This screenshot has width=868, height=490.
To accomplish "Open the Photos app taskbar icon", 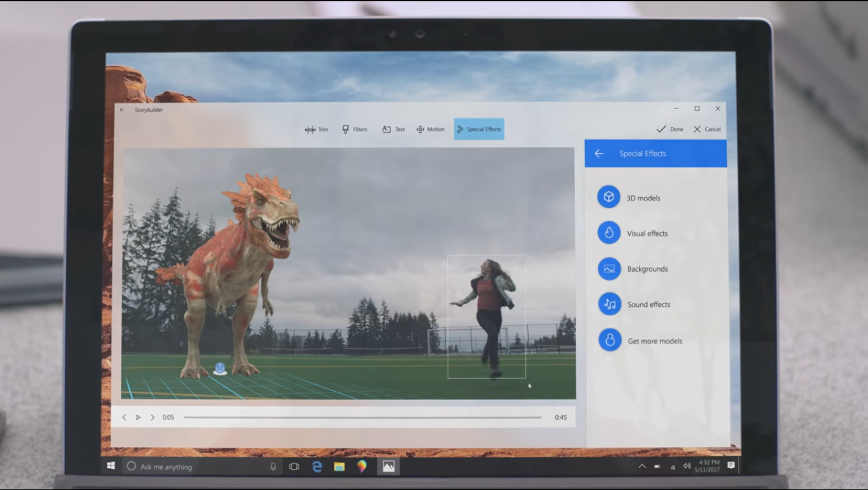I will [x=388, y=466].
